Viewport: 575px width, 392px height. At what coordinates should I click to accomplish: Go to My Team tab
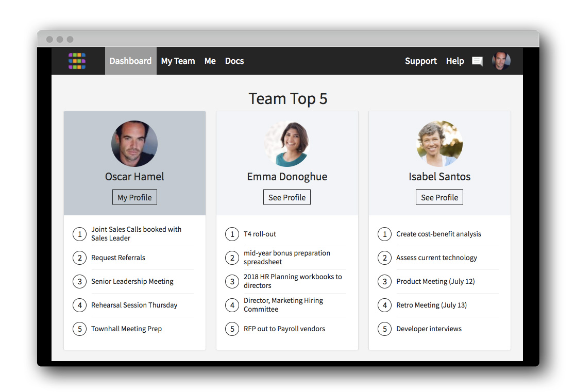[x=178, y=61]
